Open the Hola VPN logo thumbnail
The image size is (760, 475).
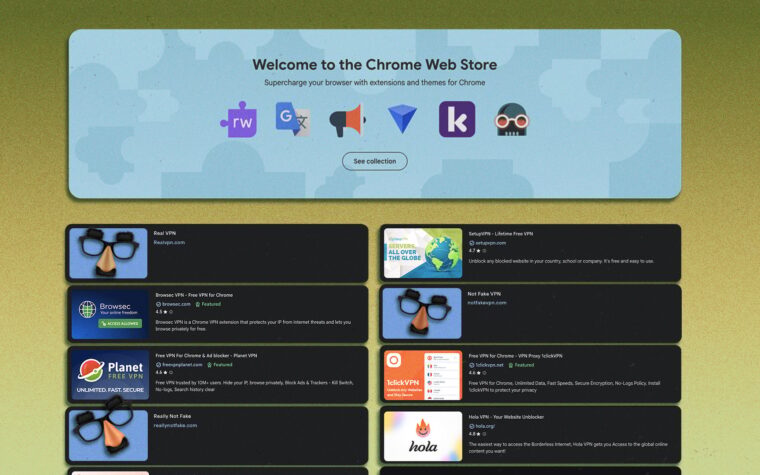coord(423,436)
